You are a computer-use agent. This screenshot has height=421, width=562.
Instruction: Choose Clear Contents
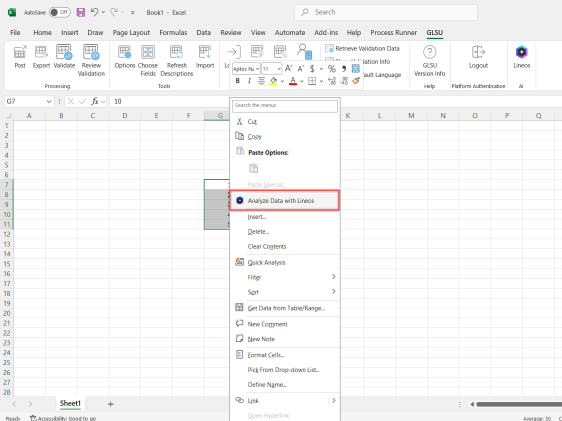pyautogui.click(x=285, y=247)
